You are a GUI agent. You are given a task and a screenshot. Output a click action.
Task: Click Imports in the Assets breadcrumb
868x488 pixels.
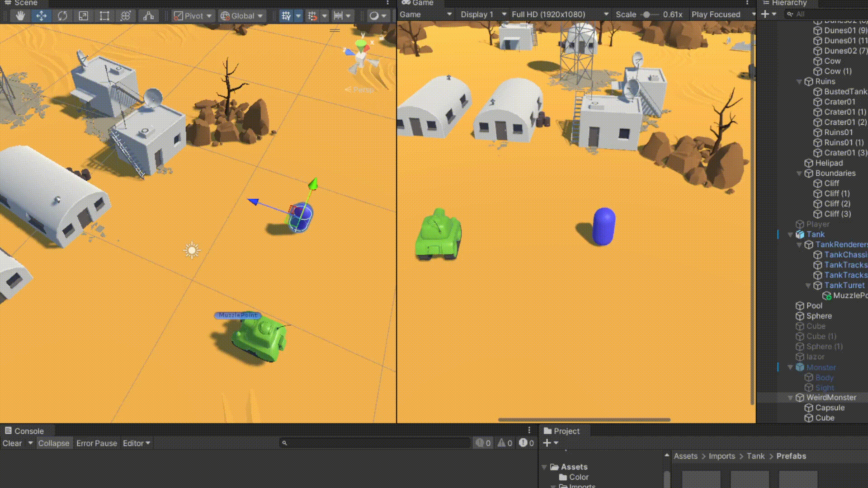(x=722, y=456)
